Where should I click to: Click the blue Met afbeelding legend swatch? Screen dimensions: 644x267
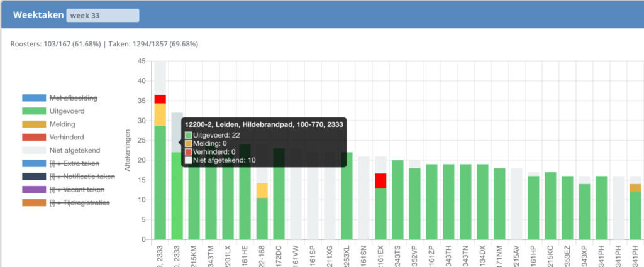pyautogui.click(x=34, y=98)
